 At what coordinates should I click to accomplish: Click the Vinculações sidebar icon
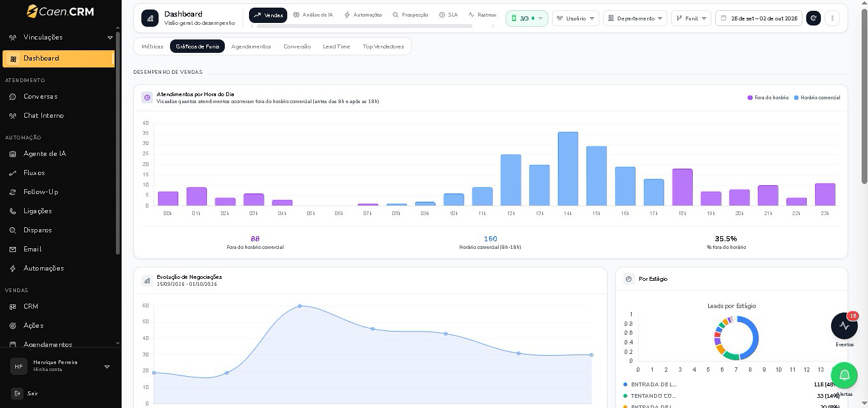click(x=13, y=38)
